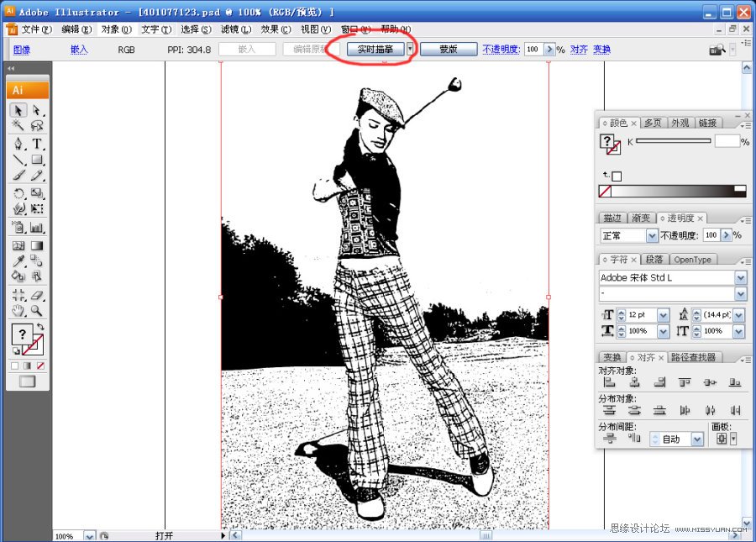Swap fill and stroke colors
The height and width of the screenshot is (542, 756).
40,327
